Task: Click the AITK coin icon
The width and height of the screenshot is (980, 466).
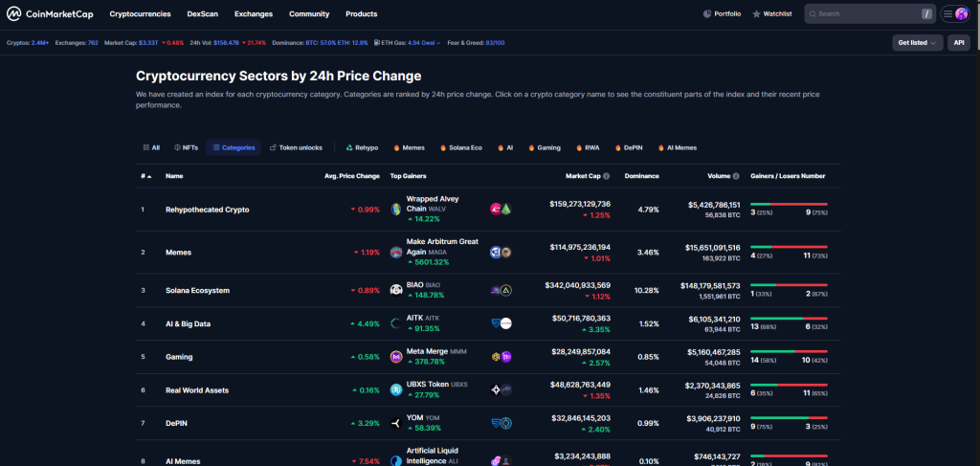Action: [395, 323]
